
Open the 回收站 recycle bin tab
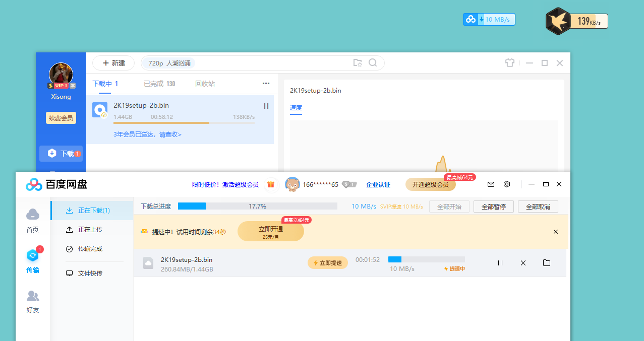[x=205, y=84]
